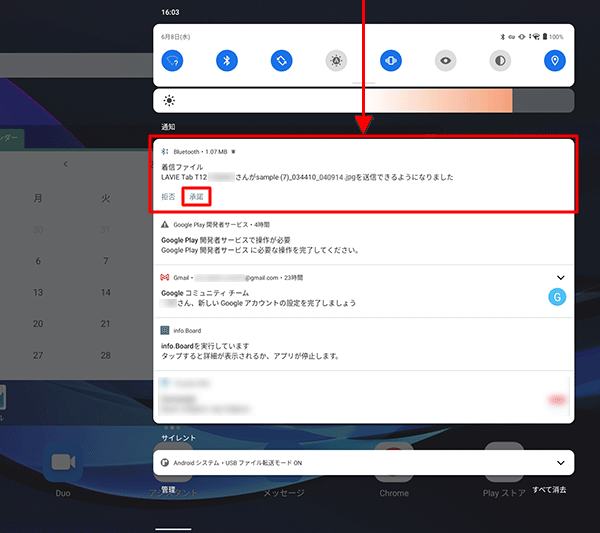
Task: Open the info.Boardを実行しています notification
Action: click(364, 344)
